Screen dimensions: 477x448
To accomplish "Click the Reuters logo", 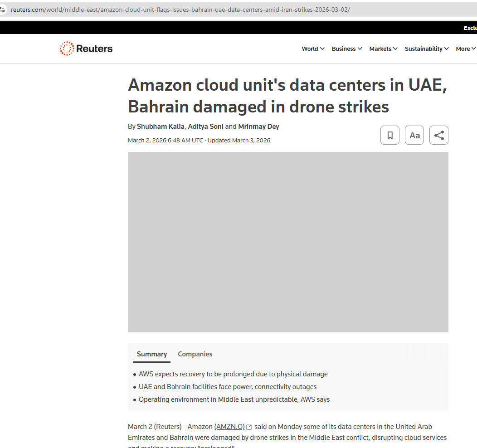I will pyautogui.click(x=86, y=49).
